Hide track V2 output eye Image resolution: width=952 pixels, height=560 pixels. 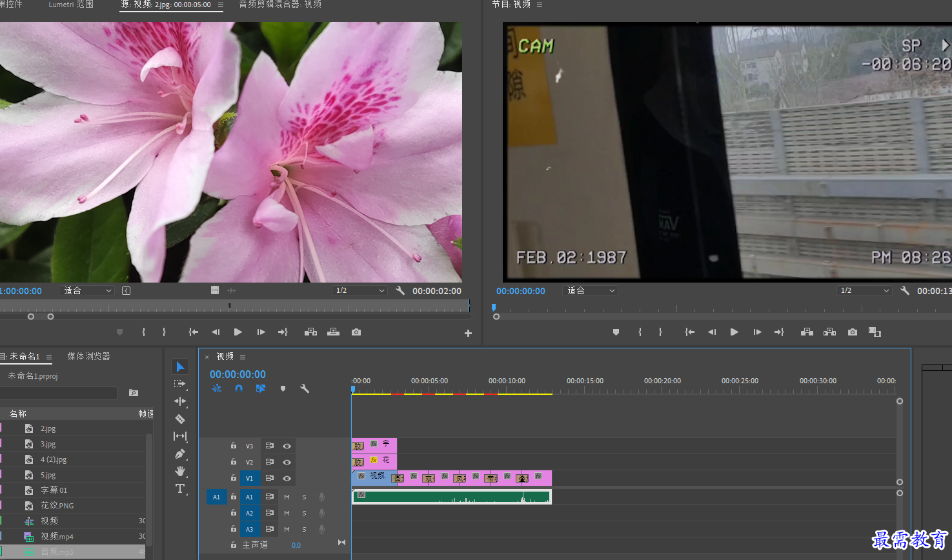click(x=287, y=463)
